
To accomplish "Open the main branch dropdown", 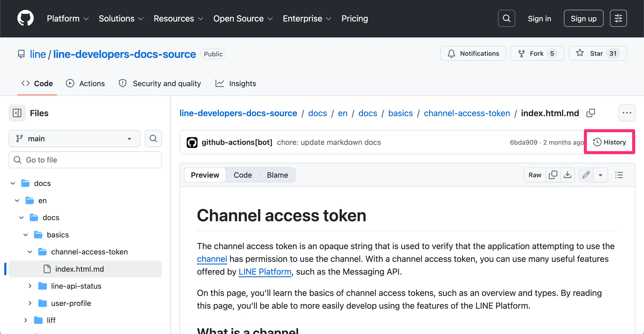I will 75,138.
